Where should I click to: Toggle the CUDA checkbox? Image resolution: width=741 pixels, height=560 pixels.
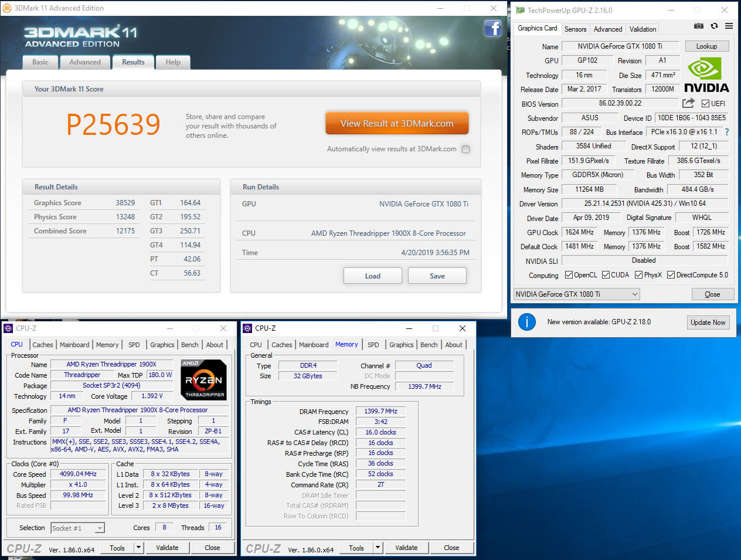click(x=606, y=275)
